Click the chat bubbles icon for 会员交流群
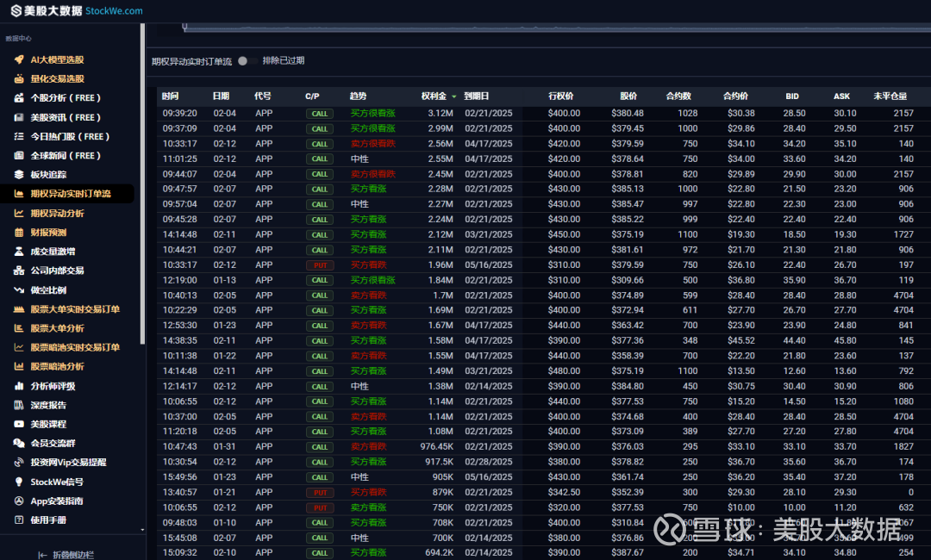 pos(19,443)
